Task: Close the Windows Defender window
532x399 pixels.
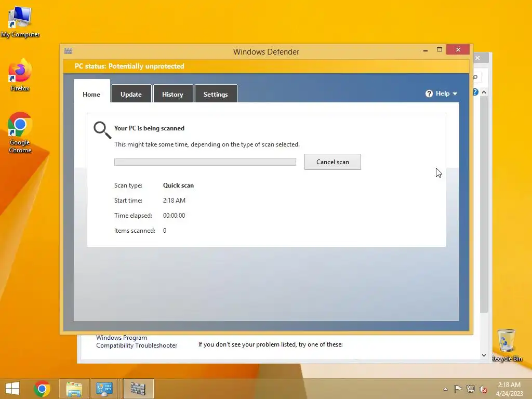Action: coord(458,50)
